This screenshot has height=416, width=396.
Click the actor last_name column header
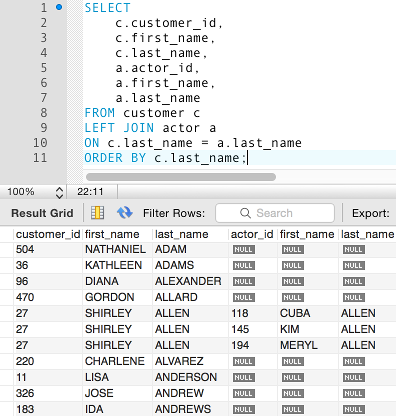[368, 234]
